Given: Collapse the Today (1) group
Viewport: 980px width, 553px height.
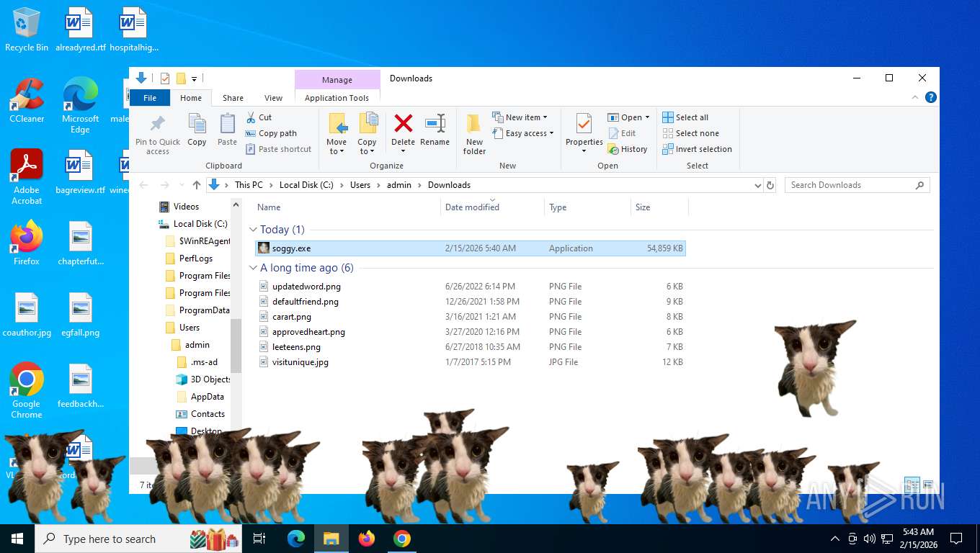Looking at the screenshot, I should pyautogui.click(x=253, y=230).
